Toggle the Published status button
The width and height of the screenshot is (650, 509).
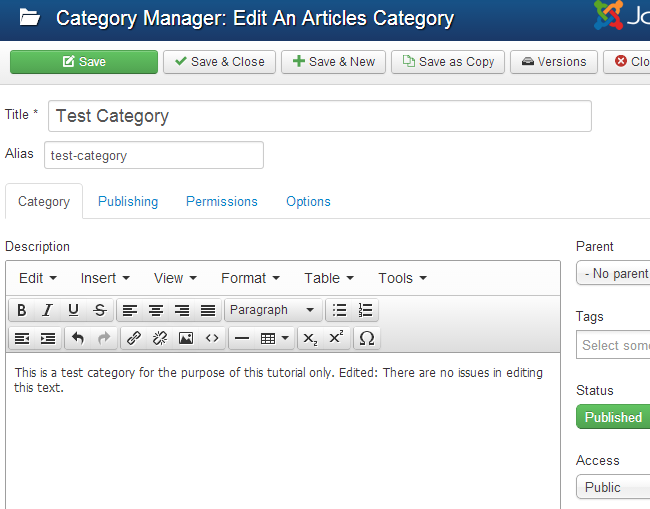(612, 417)
